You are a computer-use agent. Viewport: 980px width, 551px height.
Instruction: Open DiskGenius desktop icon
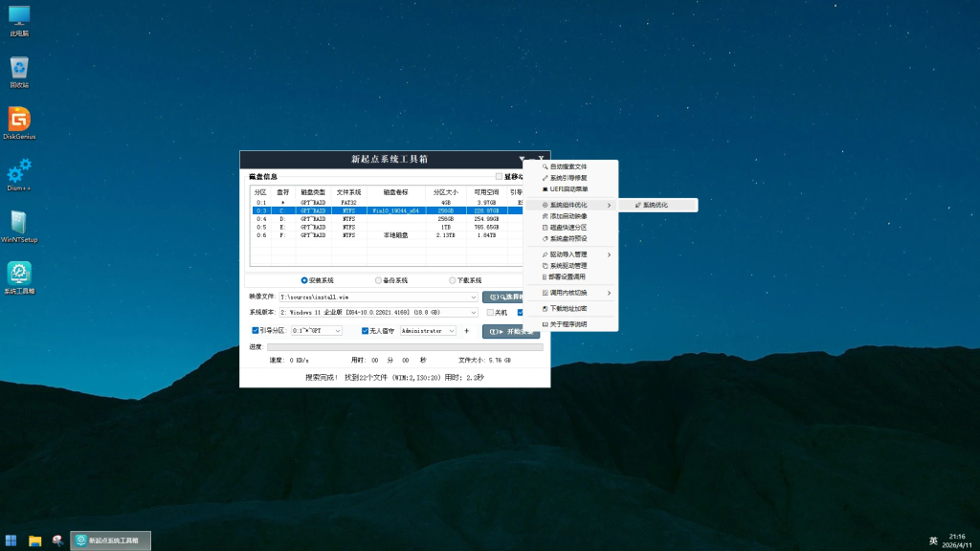(x=19, y=121)
